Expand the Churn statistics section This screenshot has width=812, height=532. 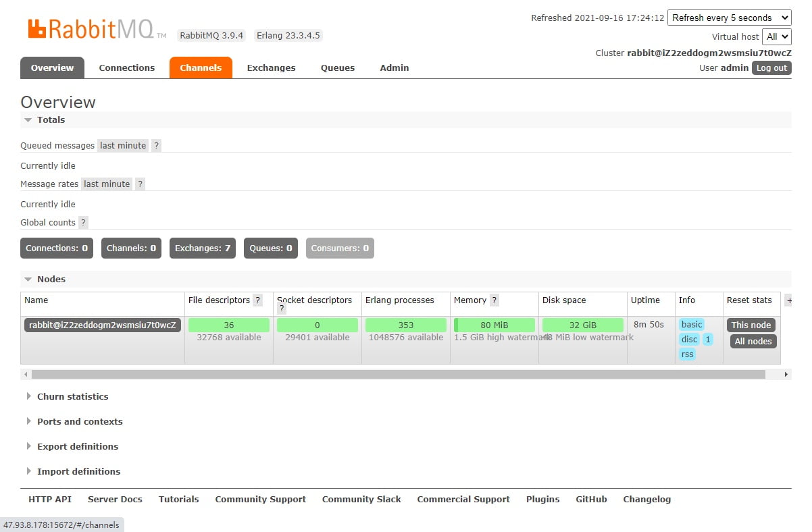point(72,397)
